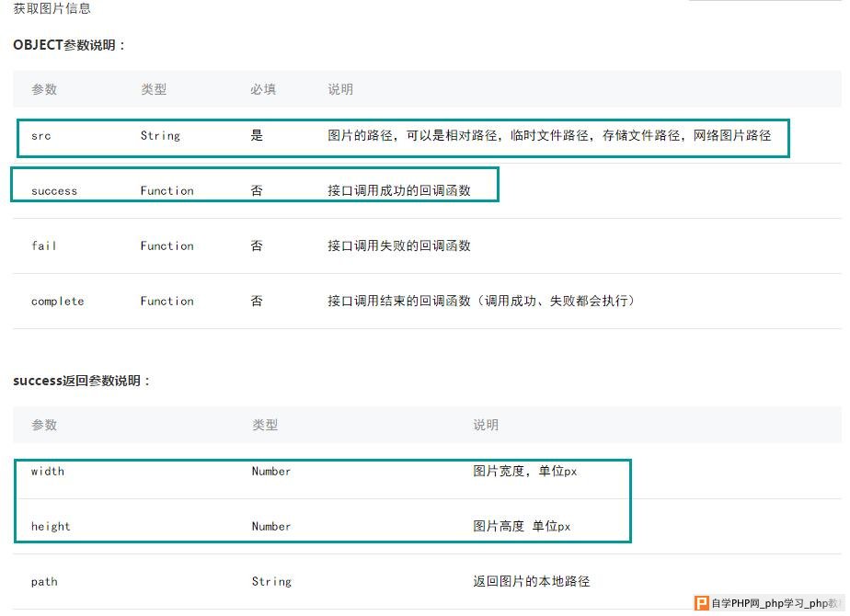850x616 pixels.
Task: Select the src parameter name
Action: [41, 136]
